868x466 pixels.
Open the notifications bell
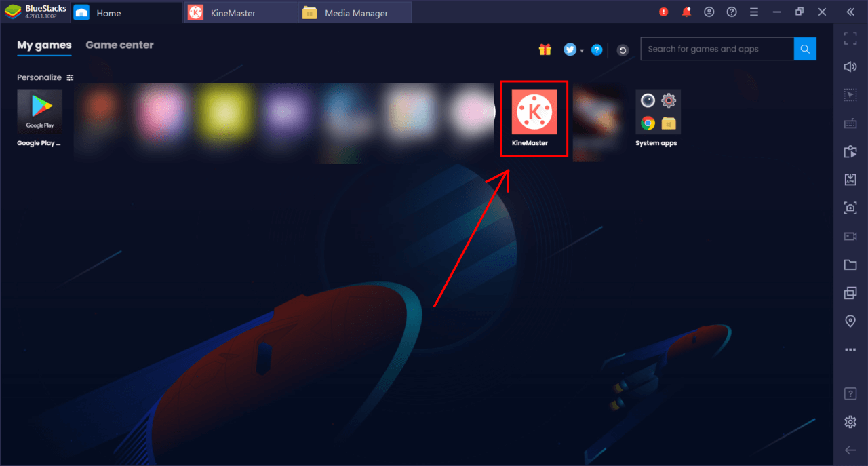coord(686,12)
